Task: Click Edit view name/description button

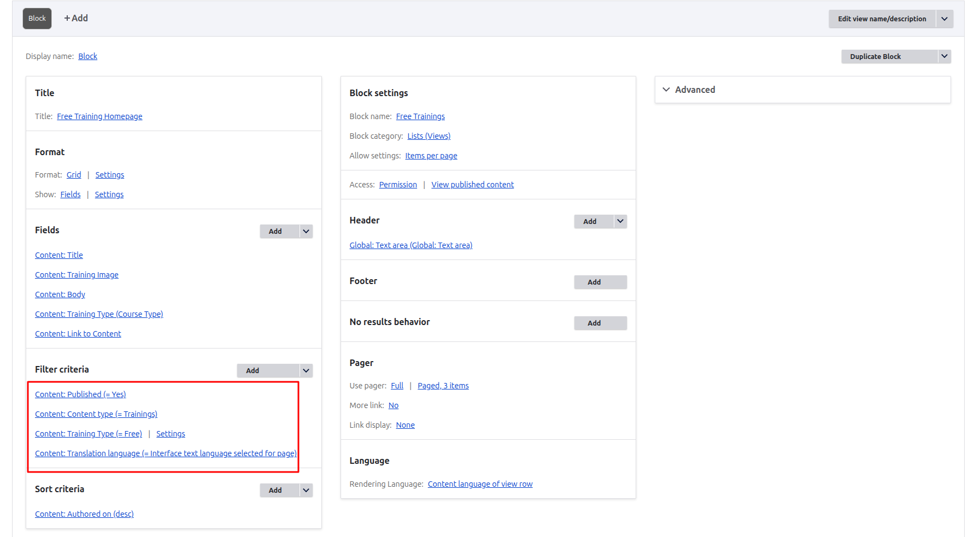Action: click(x=882, y=19)
